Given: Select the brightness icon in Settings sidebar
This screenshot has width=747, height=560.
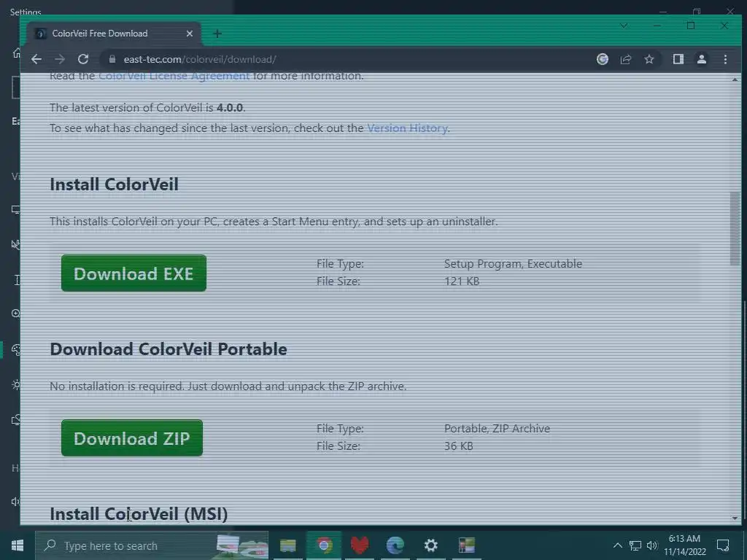Looking at the screenshot, I should coord(16,384).
